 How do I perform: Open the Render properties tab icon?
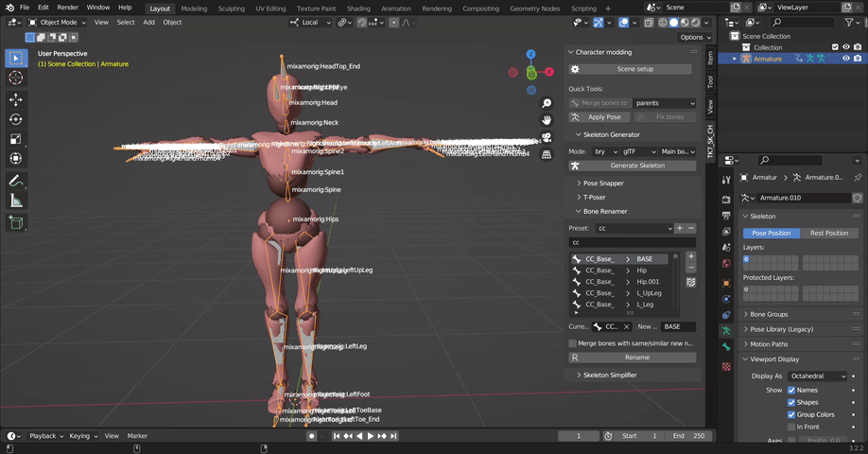coord(726,200)
